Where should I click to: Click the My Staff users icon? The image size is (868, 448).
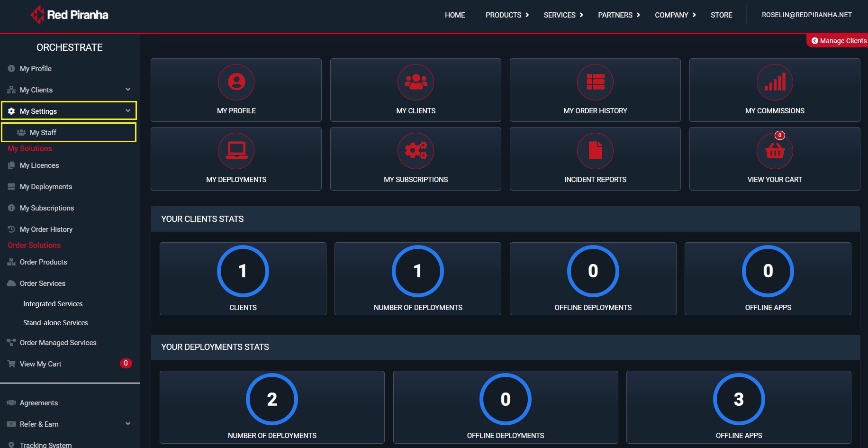(x=21, y=132)
